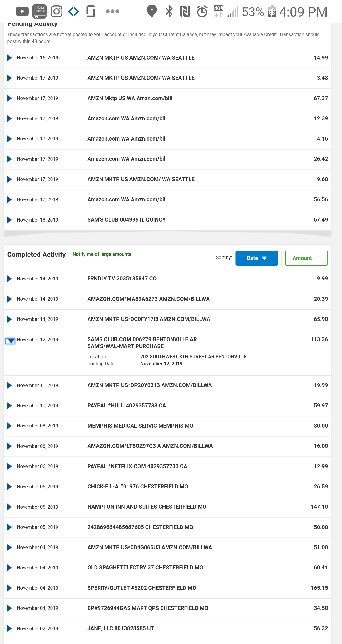342x644 pixels.
Task: Expand the Sperry/Outlet transaction row
Action: coord(9,588)
